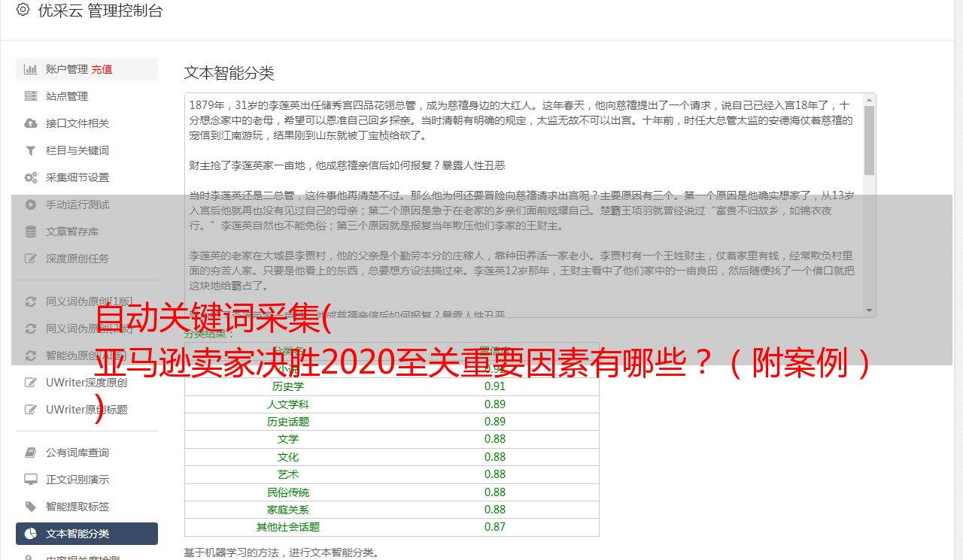
Task: Select the 0.88 value in 民俗传统 row
Action: 495,492
